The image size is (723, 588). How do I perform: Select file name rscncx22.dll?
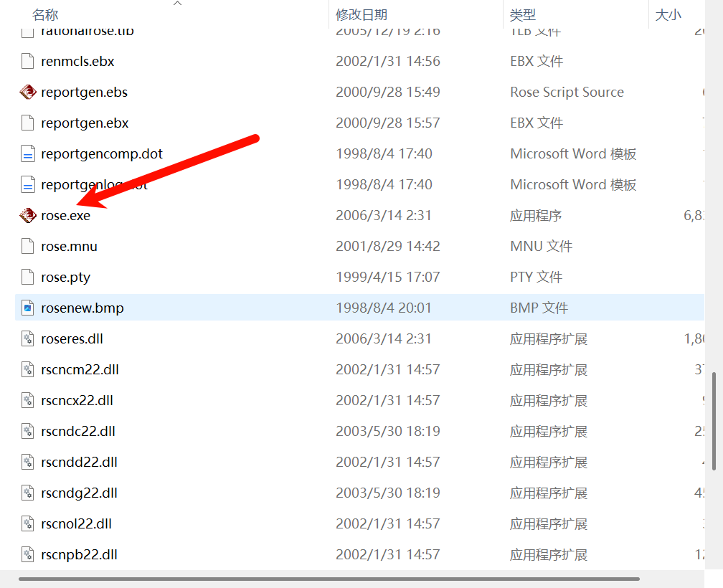(x=77, y=400)
